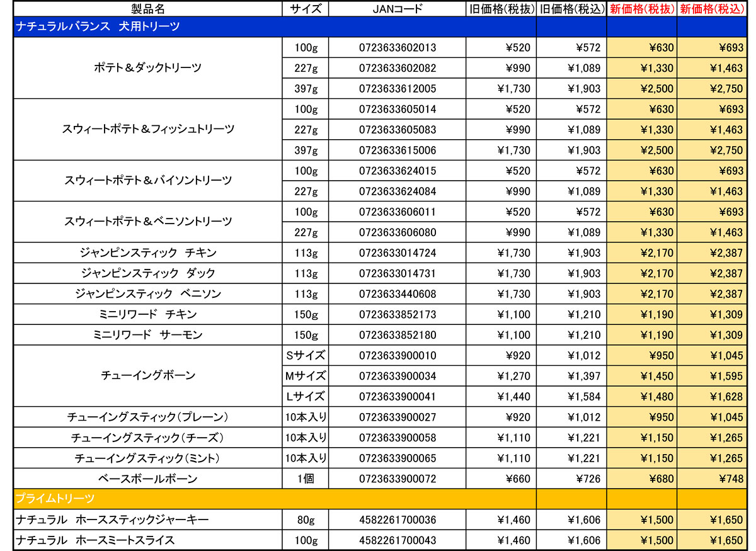Click JAN code 0723633615006
The image size is (756, 551).
coord(398,151)
